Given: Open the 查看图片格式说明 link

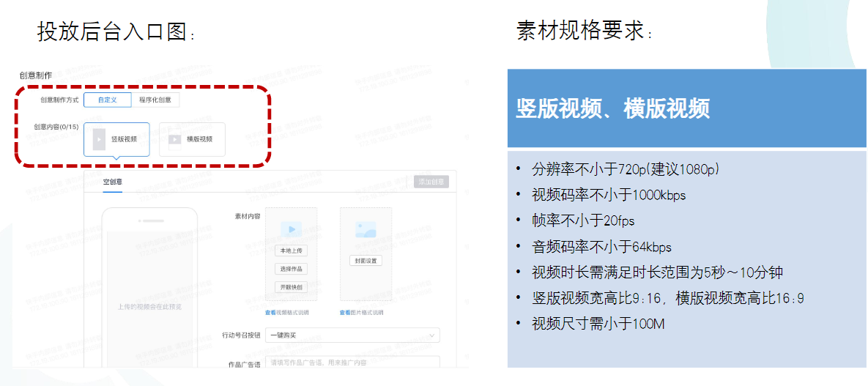Looking at the screenshot, I should click(x=361, y=313).
